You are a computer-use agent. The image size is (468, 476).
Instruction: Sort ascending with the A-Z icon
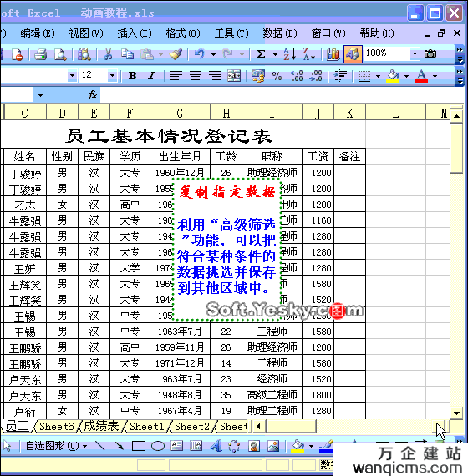289,54
